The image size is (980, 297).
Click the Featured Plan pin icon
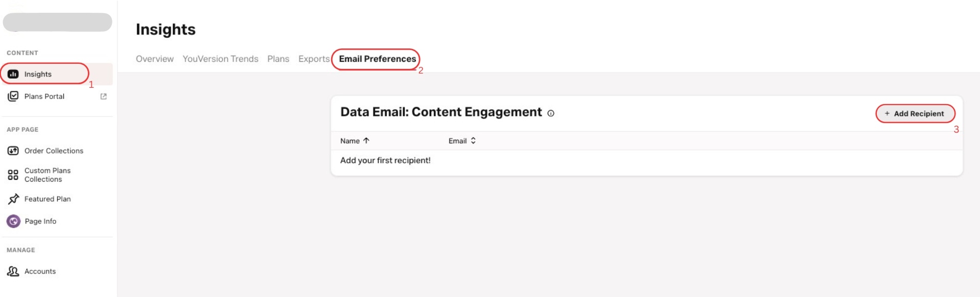click(x=13, y=199)
